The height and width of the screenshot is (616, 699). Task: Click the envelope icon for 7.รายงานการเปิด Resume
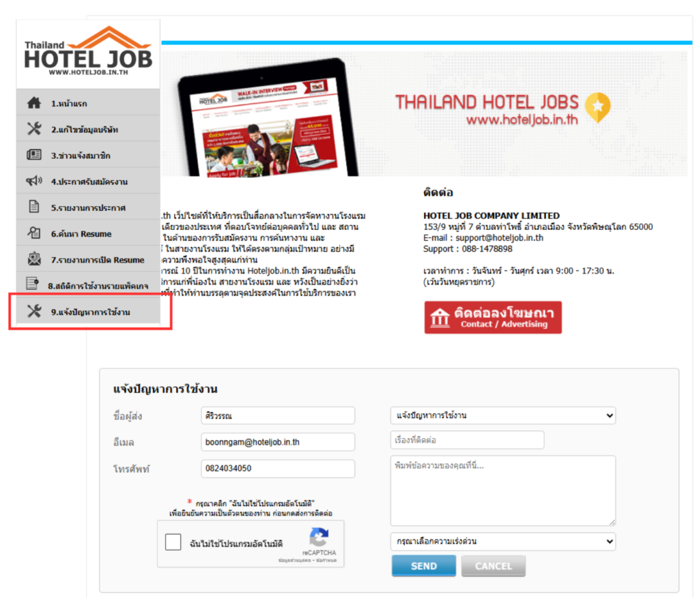coord(34,259)
